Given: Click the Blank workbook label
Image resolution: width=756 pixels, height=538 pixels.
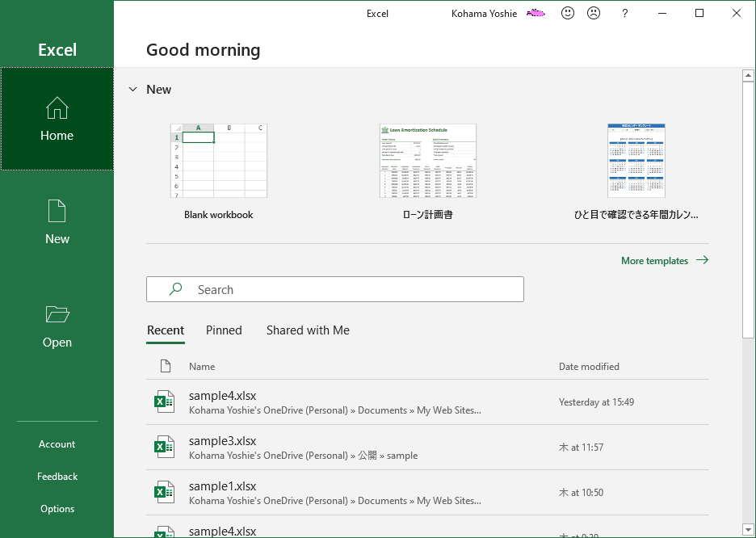Looking at the screenshot, I should coord(218,215).
